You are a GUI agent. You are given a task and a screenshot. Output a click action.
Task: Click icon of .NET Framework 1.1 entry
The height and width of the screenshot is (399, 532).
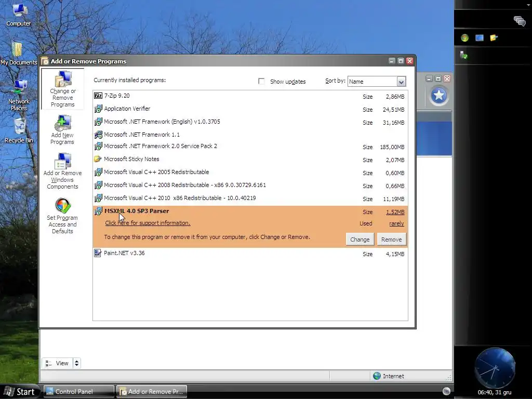(x=98, y=135)
